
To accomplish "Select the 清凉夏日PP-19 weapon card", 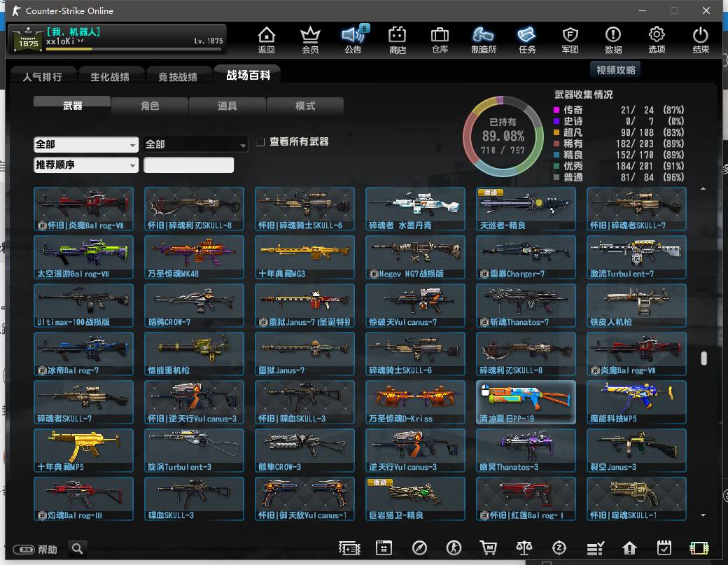I will coord(526,402).
